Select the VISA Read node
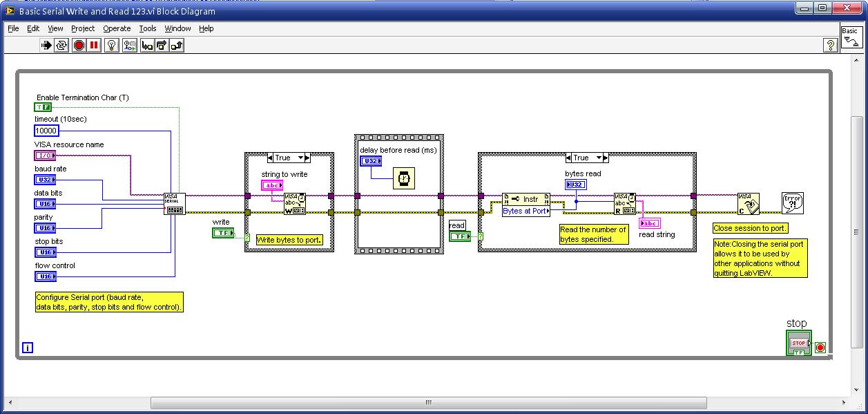The width and height of the screenshot is (868, 414). 625,204
